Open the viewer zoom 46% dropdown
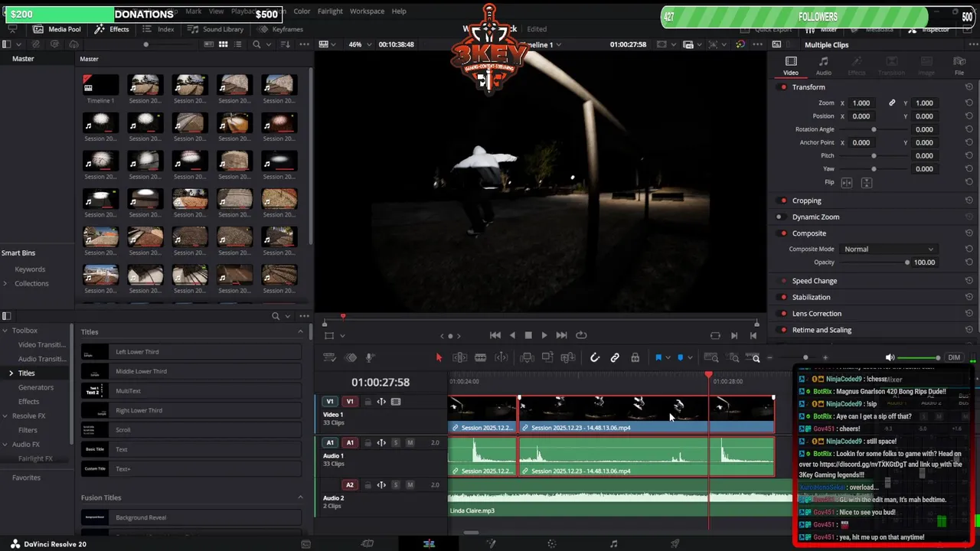The width and height of the screenshot is (980, 551). pos(360,44)
